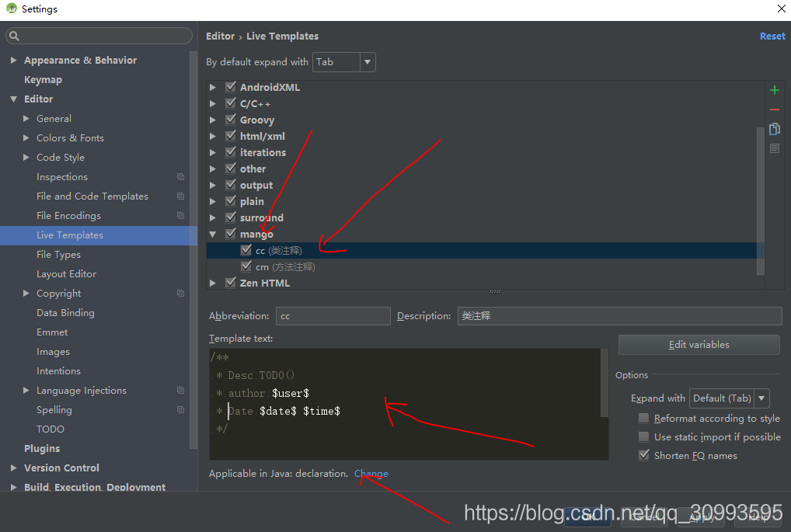Select Layout Editor settings page
The image size is (791, 532).
coord(66,274)
